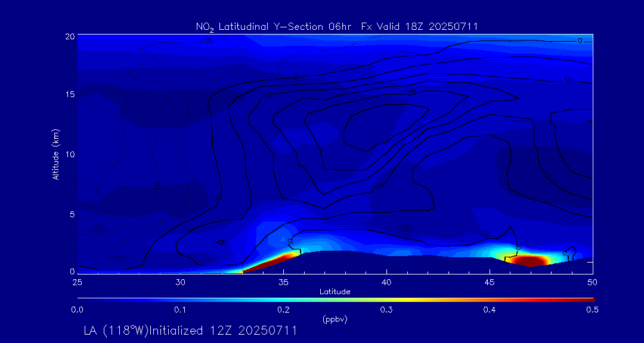
Task: Click the "Latitude" x-axis label
Action: pyautogui.click(x=335, y=292)
